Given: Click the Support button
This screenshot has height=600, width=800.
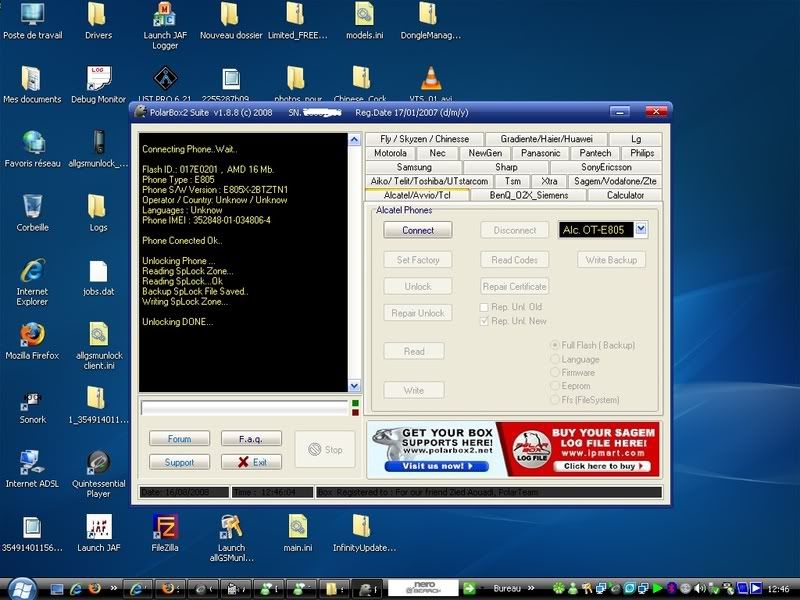Looking at the screenshot, I should click(180, 462).
